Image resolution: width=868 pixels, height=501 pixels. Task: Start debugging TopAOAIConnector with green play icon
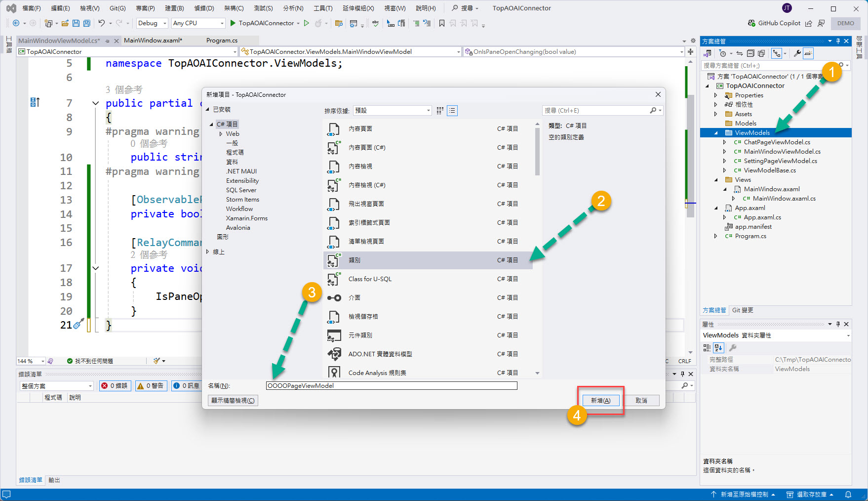click(x=233, y=23)
